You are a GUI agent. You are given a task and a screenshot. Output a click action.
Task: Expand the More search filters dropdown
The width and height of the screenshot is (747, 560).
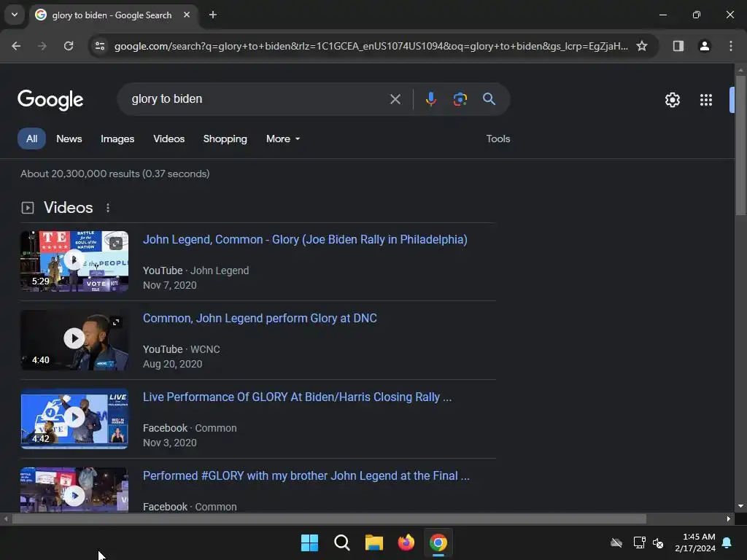[x=283, y=139]
